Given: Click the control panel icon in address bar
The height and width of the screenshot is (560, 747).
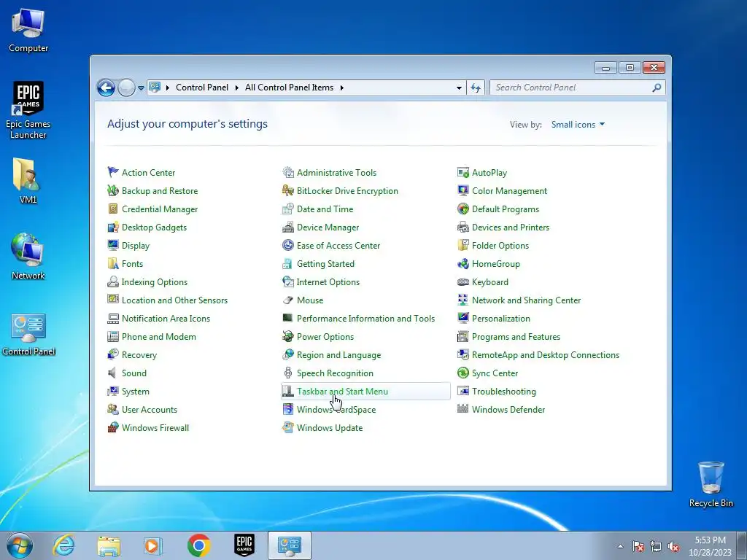Looking at the screenshot, I should coord(155,87).
